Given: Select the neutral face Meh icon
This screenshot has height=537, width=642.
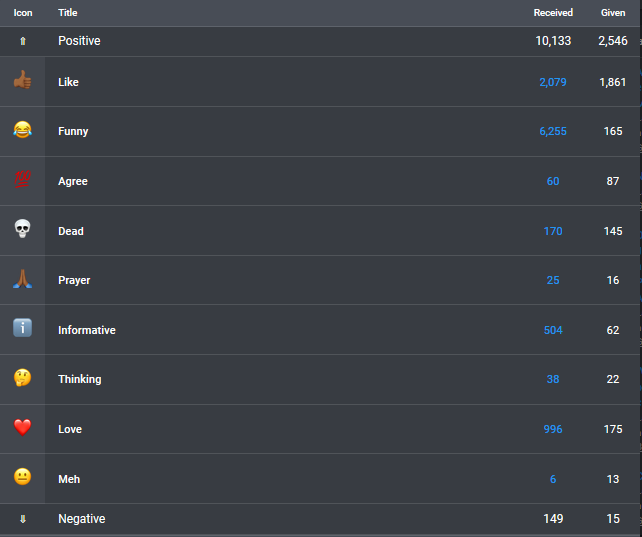Looking at the screenshot, I should pyautogui.click(x=23, y=477).
